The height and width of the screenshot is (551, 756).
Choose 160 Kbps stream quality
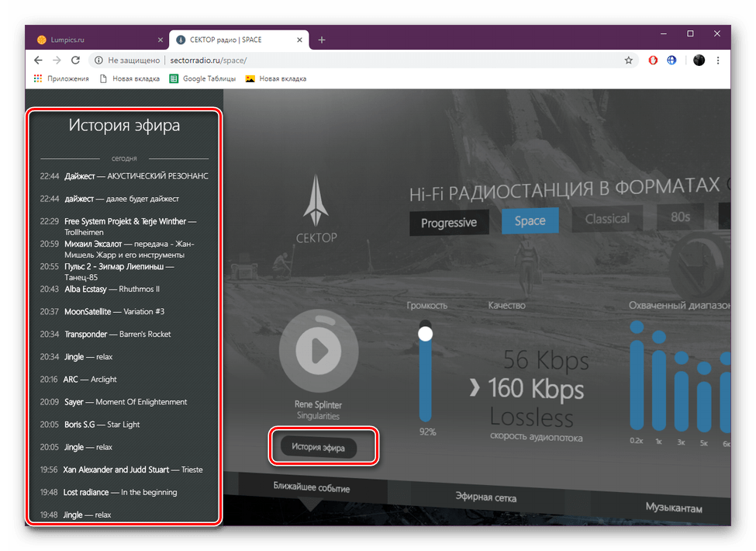(536, 388)
